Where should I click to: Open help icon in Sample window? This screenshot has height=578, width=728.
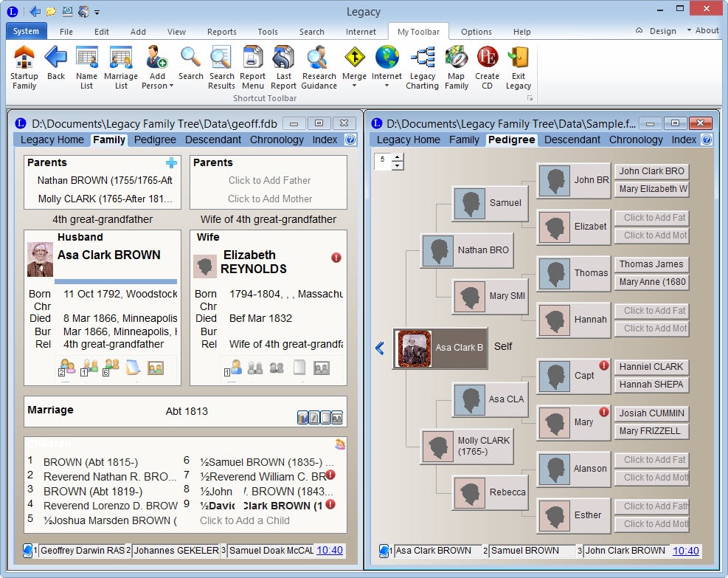click(707, 140)
